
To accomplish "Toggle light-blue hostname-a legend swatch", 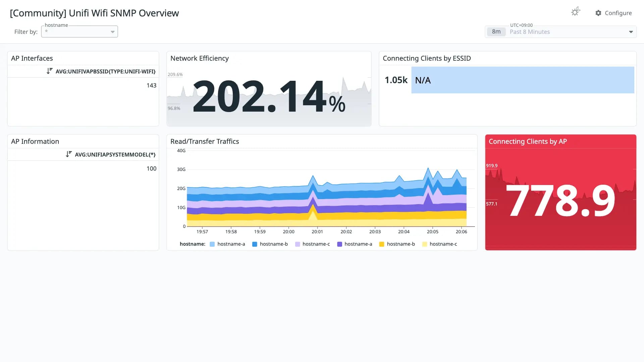I will point(212,244).
